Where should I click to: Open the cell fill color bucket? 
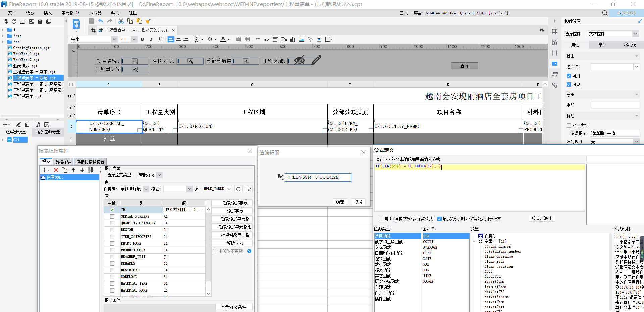[x=210, y=39]
